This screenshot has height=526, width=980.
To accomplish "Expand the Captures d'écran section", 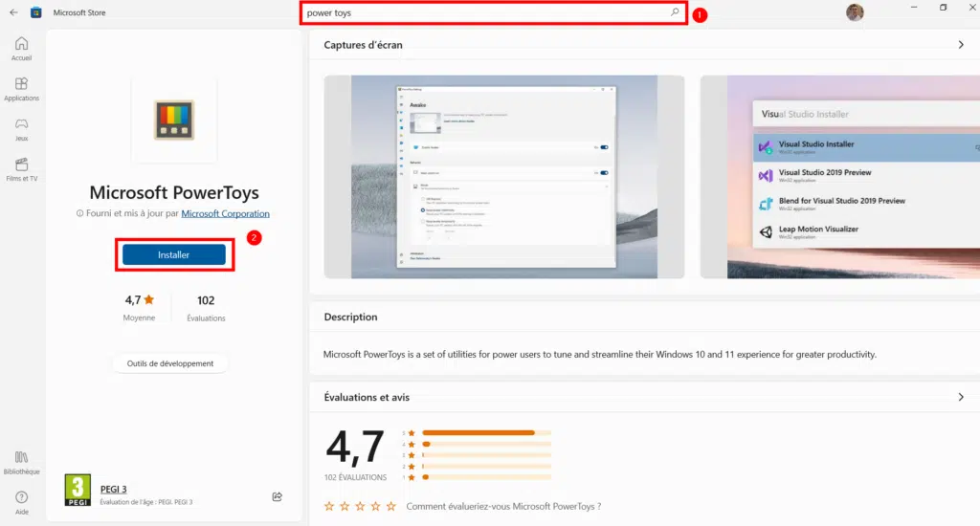I will 961,45.
